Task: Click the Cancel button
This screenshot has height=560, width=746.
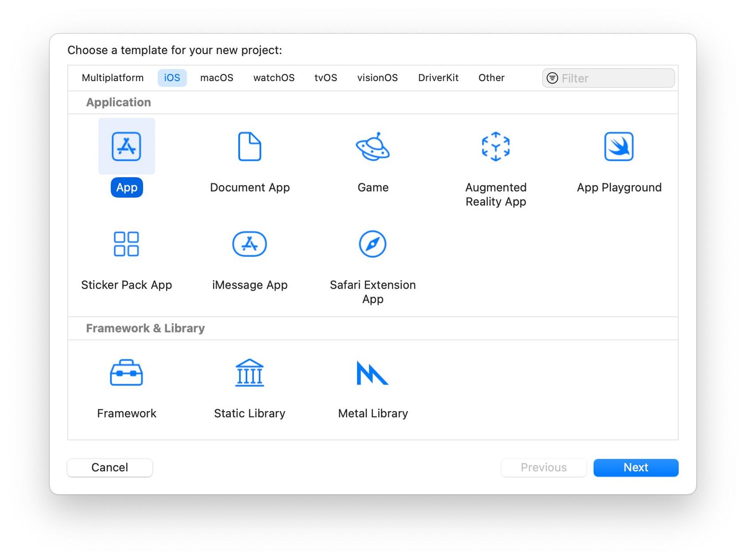Action: [x=110, y=468]
